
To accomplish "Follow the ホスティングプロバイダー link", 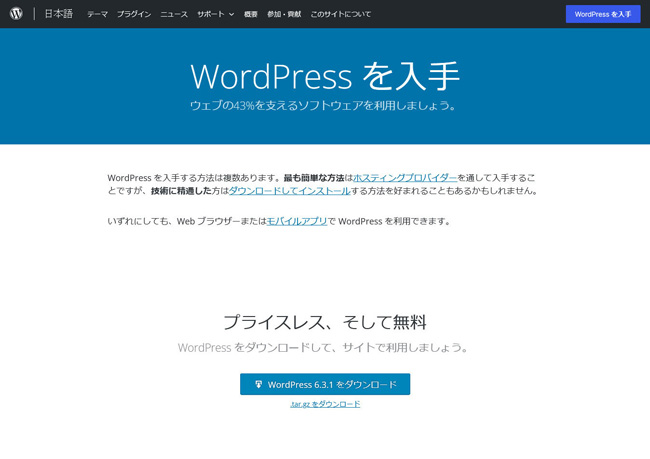I will point(405,177).
